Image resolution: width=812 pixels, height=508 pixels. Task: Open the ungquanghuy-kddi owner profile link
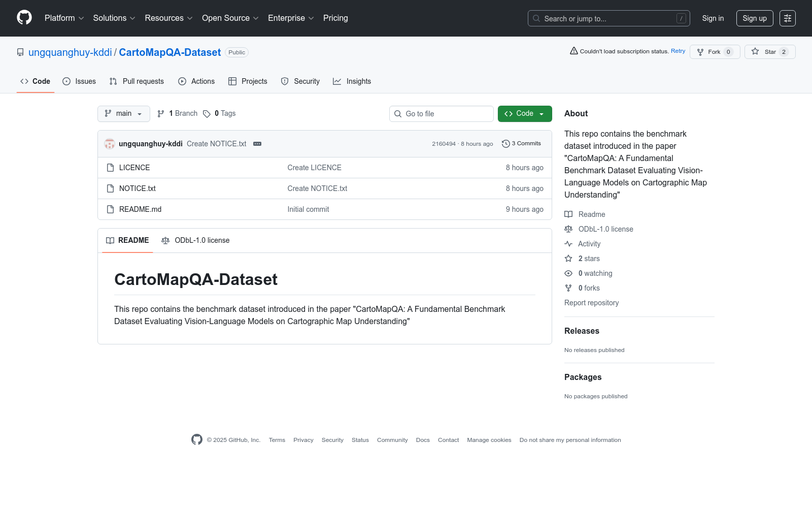click(70, 52)
